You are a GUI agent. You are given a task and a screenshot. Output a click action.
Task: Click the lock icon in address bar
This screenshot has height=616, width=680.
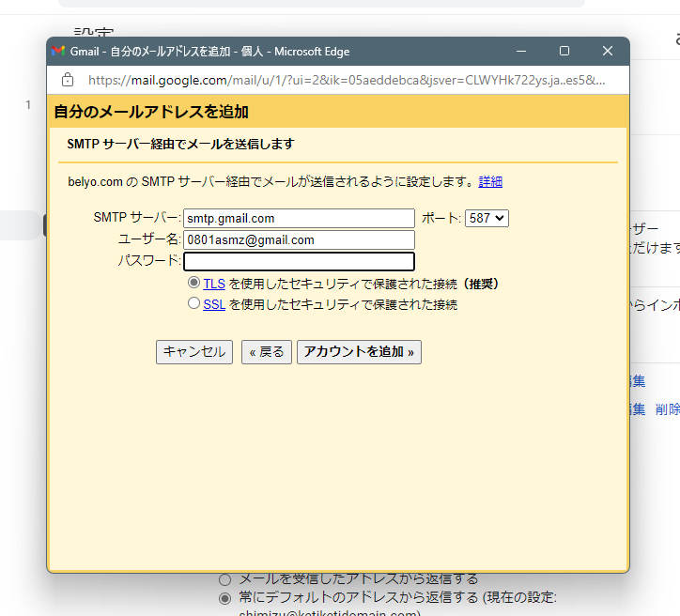68,80
